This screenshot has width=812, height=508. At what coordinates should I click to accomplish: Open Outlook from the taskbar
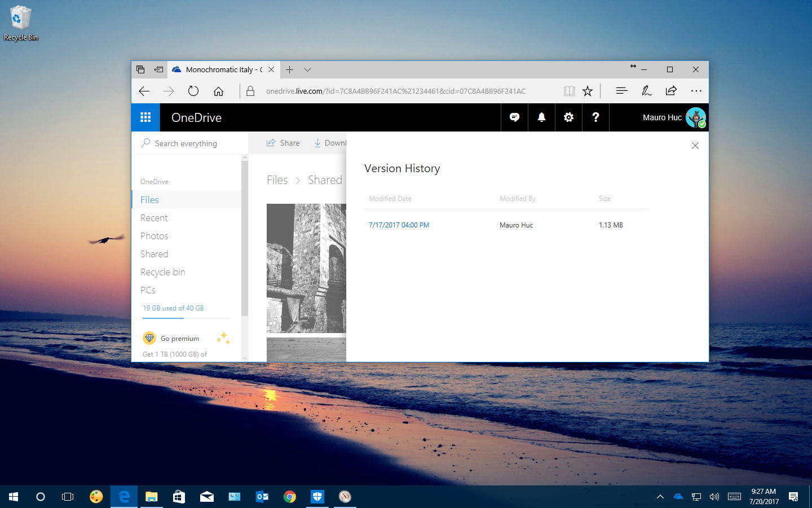pyautogui.click(x=262, y=497)
